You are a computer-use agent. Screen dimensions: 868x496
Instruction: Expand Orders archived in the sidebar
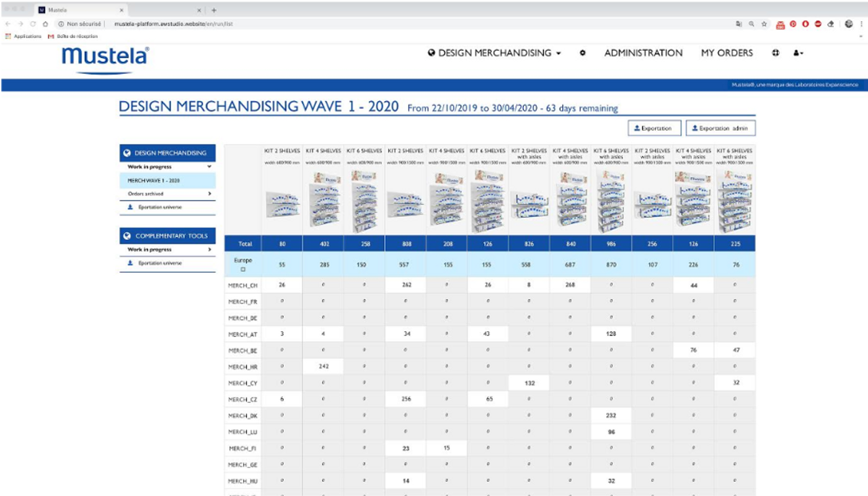167,194
